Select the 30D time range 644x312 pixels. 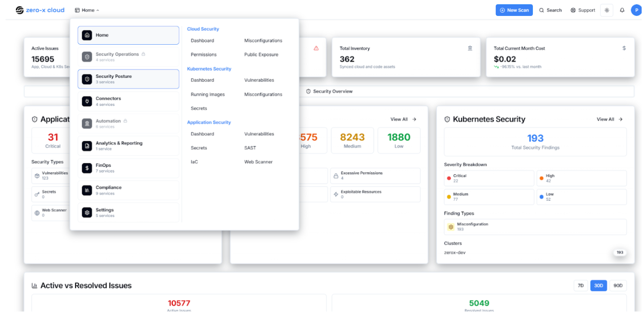598,286
